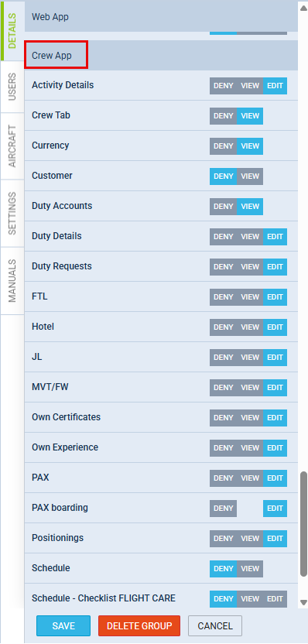Switch to the USERS side tab
308x644 pixels.
[x=12, y=87]
